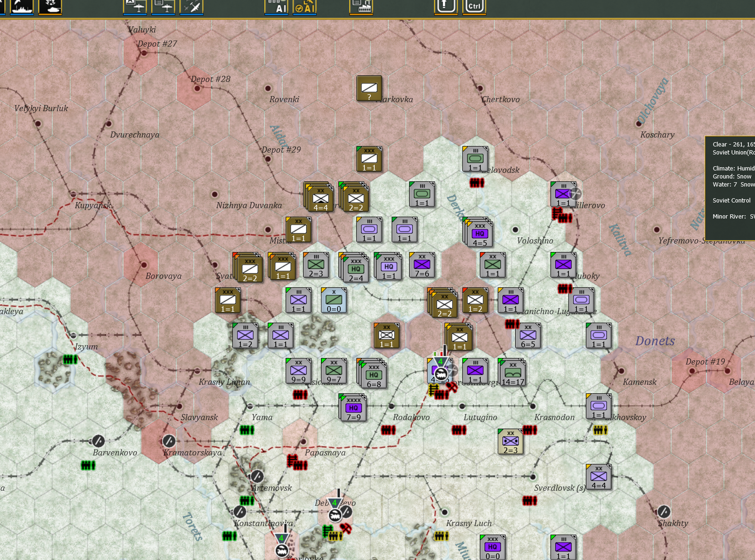Click the Rovenki town dot
Screen dimensions: 755x560
pyautogui.click(x=268, y=88)
